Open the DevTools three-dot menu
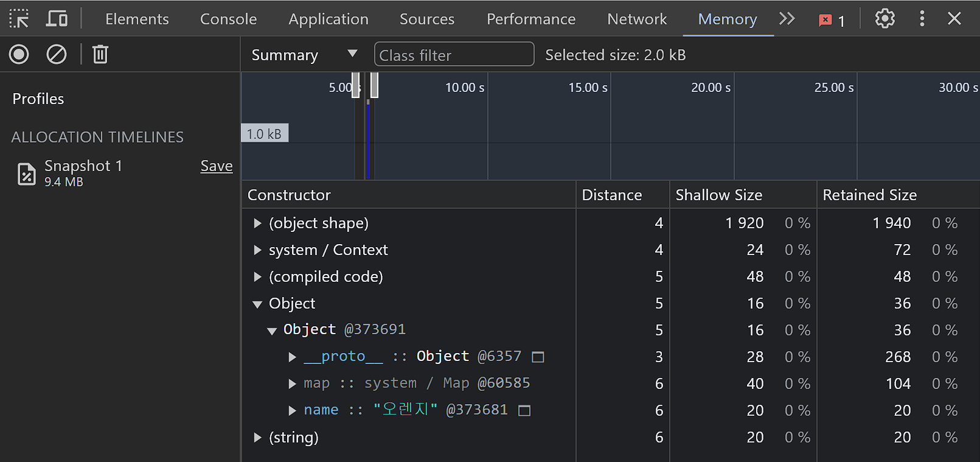 922,19
